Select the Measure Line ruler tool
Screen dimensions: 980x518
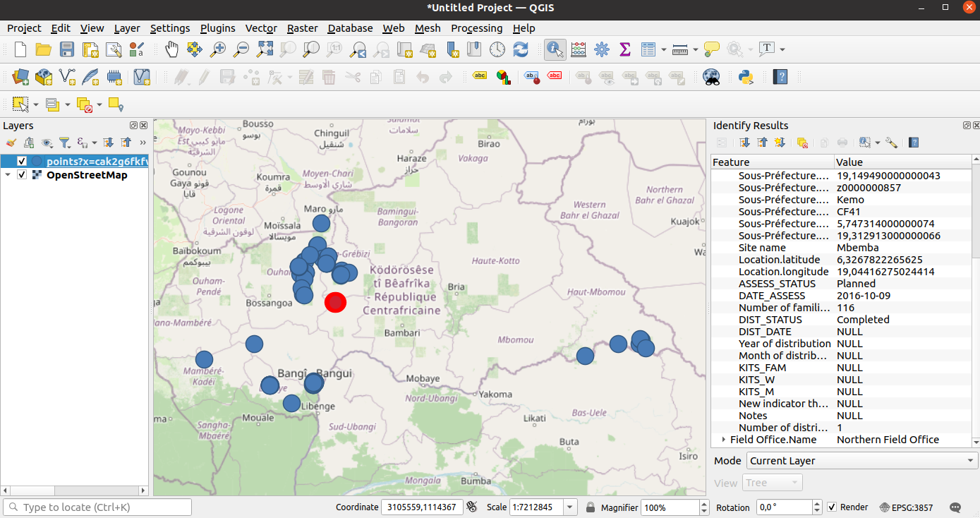pos(680,49)
